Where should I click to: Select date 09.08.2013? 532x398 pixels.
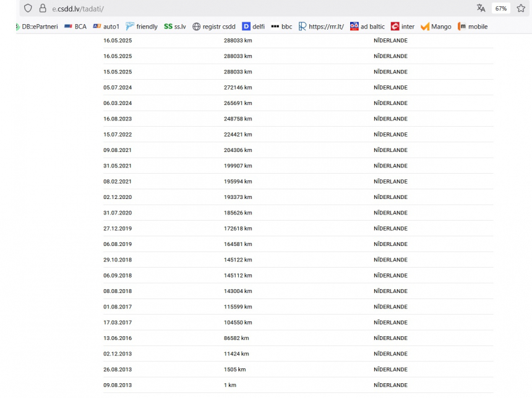(118, 385)
